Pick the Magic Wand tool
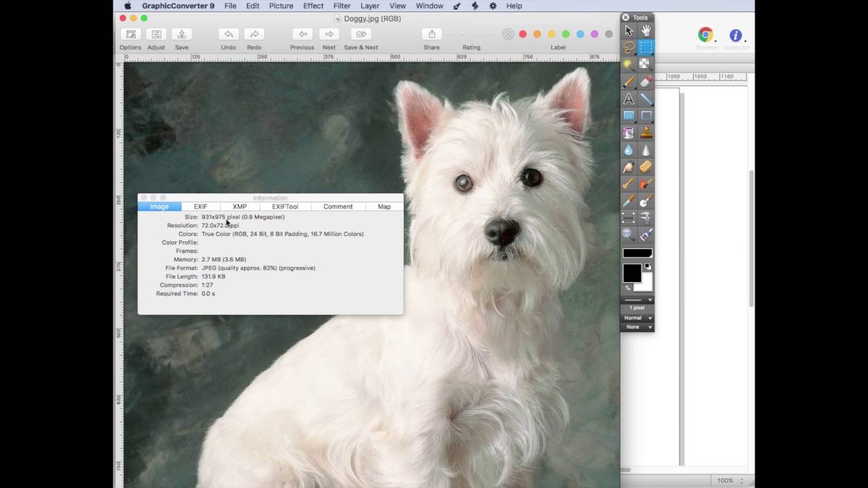Screen dimensions: 868x488 [629, 64]
